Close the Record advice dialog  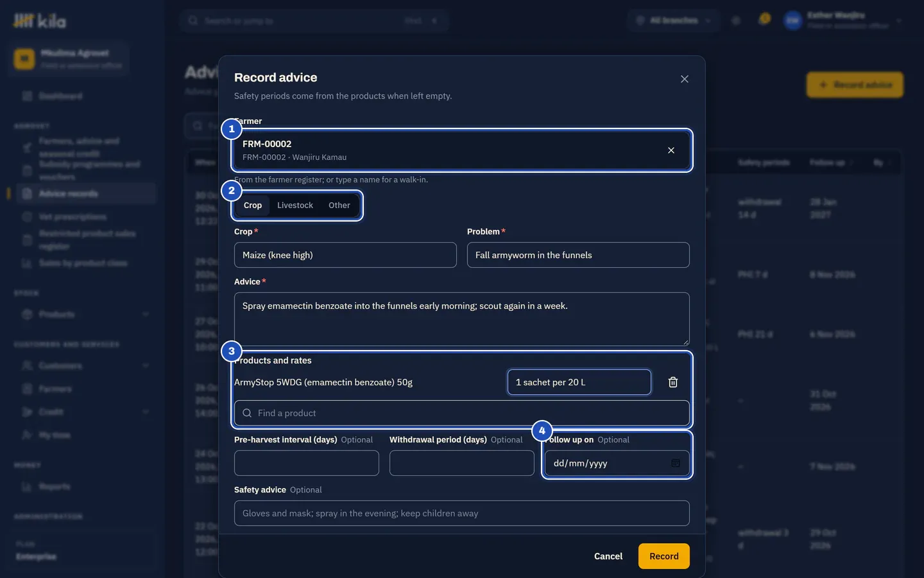[x=685, y=79]
